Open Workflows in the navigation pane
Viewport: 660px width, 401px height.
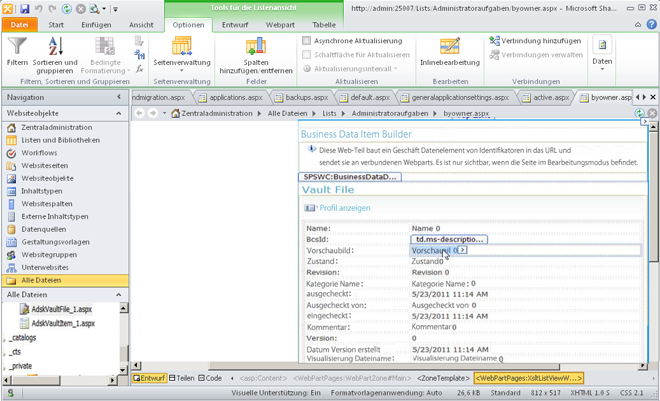coord(39,153)
